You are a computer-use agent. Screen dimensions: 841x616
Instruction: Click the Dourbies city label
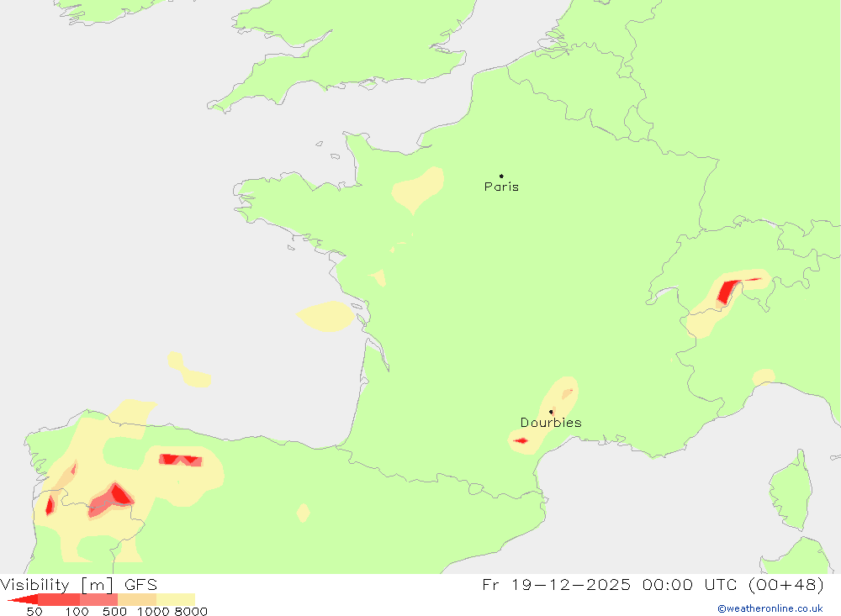551,423
